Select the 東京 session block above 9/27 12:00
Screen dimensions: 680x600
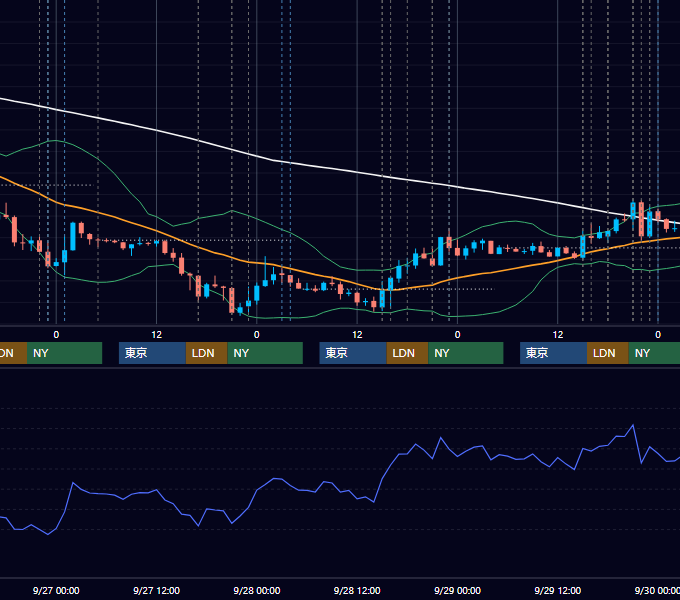click(x=152, y=353)
